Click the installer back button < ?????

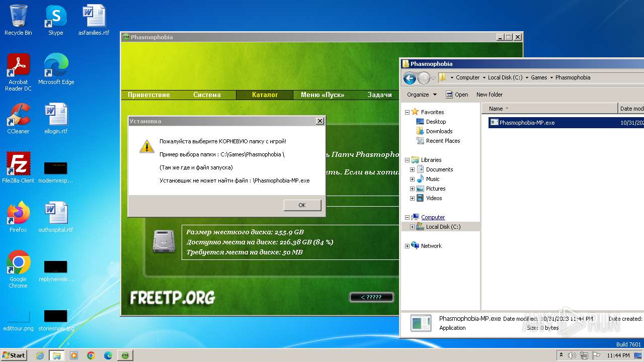[371, 297]
